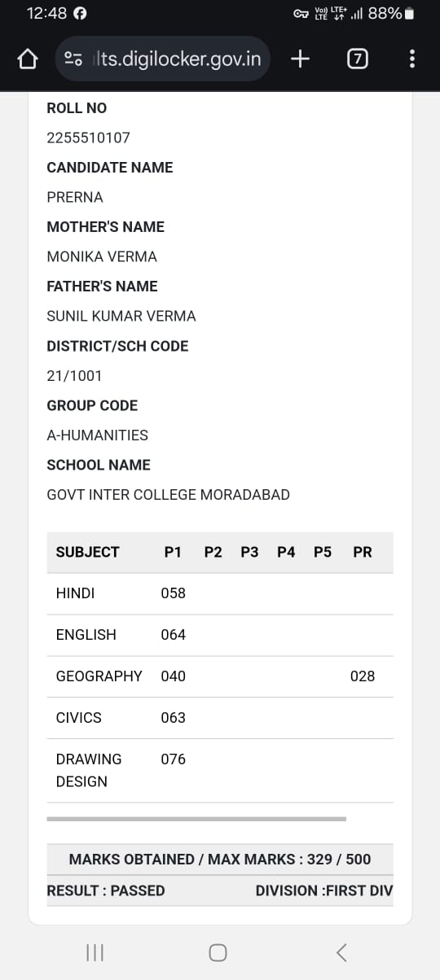
Task: Open the three-dot browser menu
Action: coord(411,59)
